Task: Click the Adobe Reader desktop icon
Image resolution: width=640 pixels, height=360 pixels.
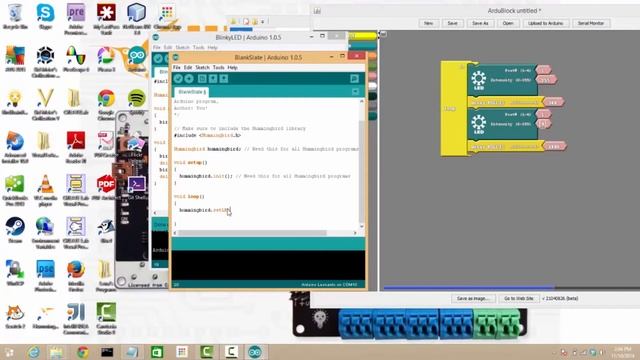Action: click(76, 147)
